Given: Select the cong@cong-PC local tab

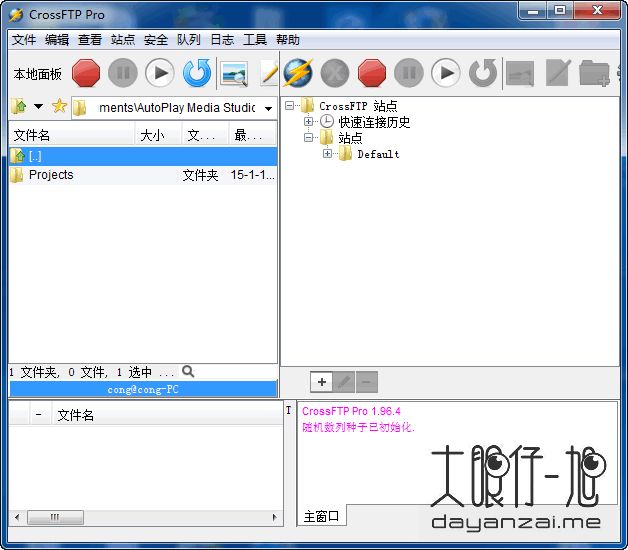Looking at the screenshot, I should [143, 389].
